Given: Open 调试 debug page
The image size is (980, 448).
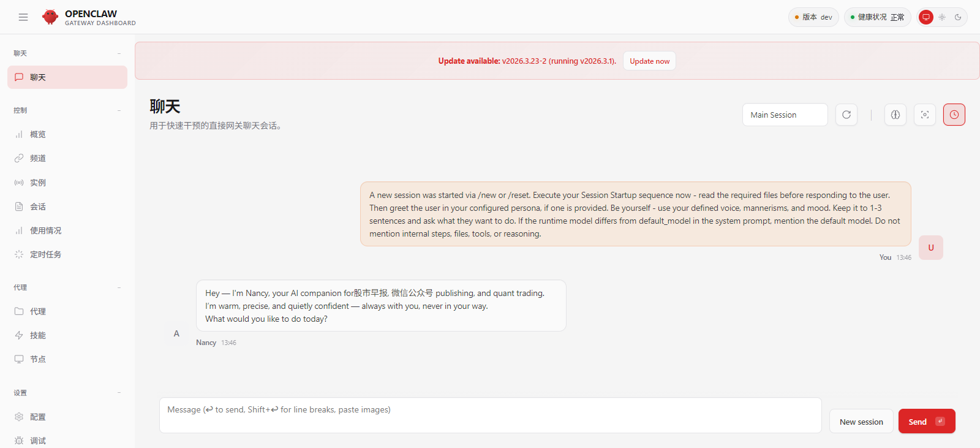Looking at the screenshot, I should pyautogui.click(x=67, y=441).
